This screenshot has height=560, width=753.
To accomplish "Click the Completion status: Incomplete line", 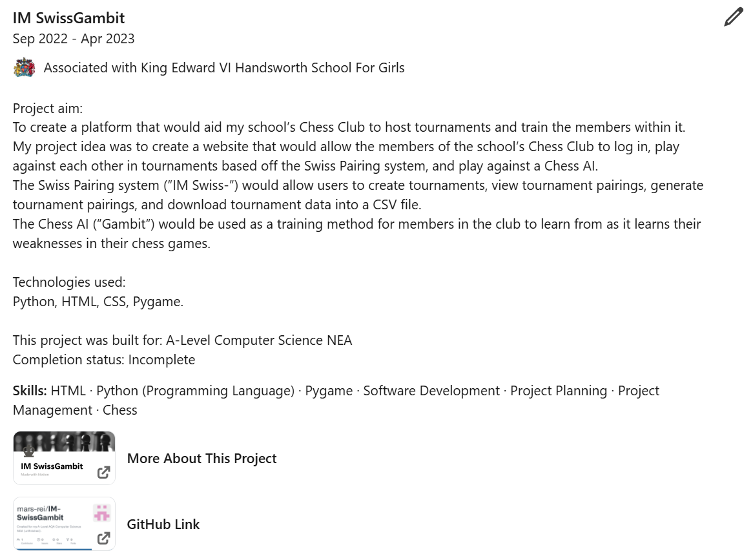I will tap(104, 360).
